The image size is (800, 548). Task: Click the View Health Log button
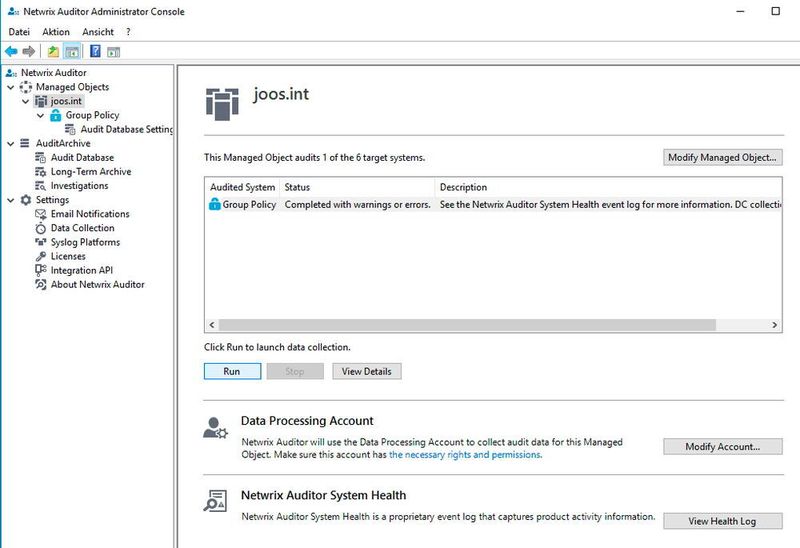(722, 521)
